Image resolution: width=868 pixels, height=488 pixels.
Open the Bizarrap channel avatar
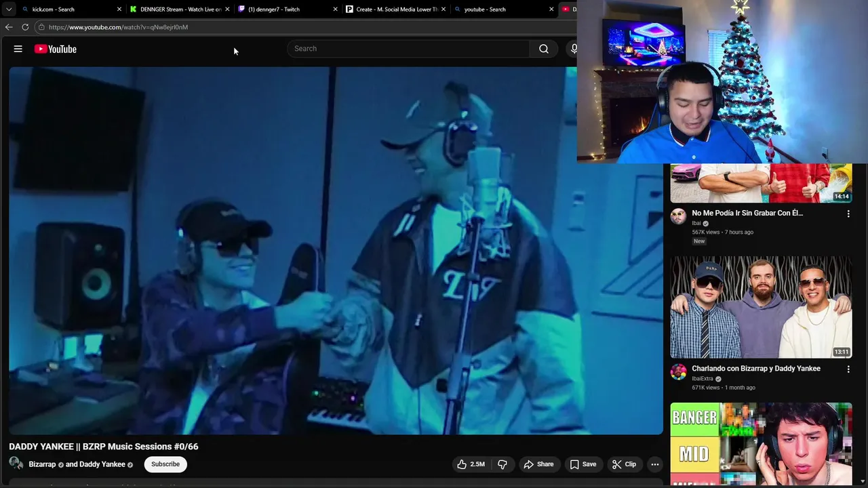16,464
